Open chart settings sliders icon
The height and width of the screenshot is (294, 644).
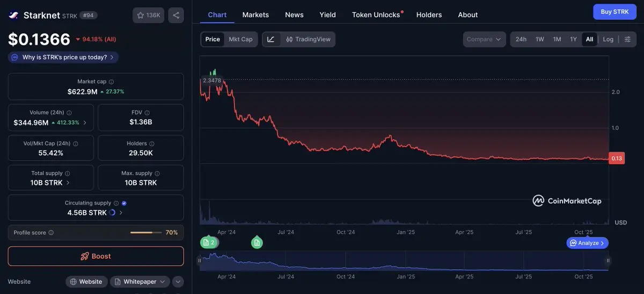pyautogui.click(x=627, y=39)
